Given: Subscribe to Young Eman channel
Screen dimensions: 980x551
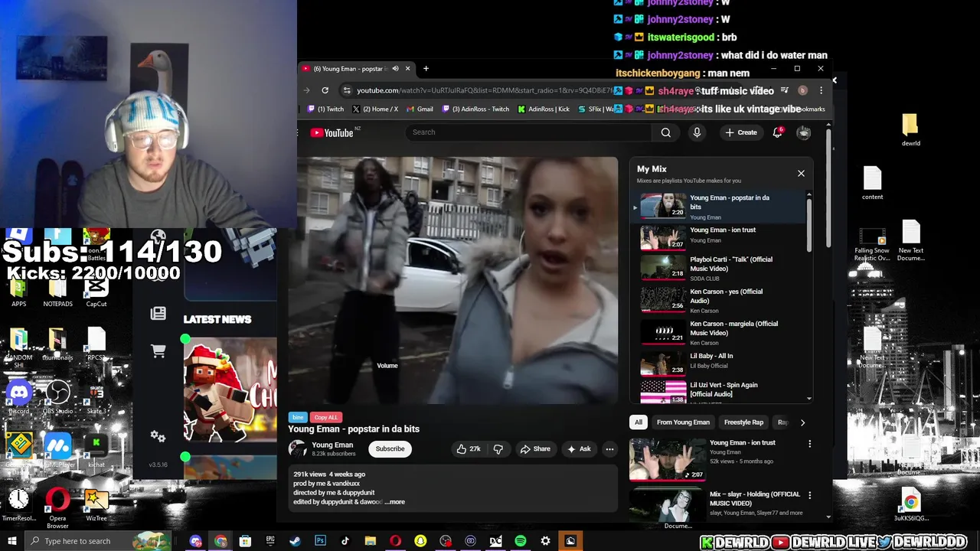Looking at the screenshot, I should 390,449.
